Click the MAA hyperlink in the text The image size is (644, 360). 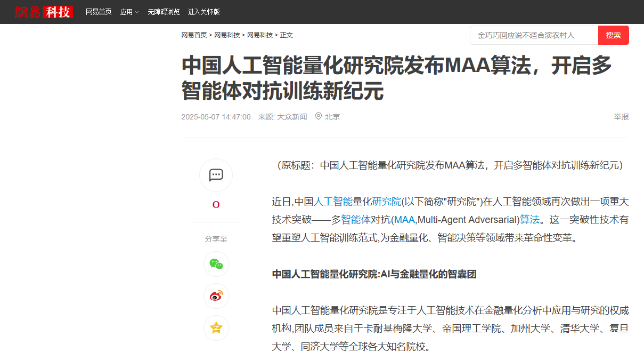click(405, 219)
